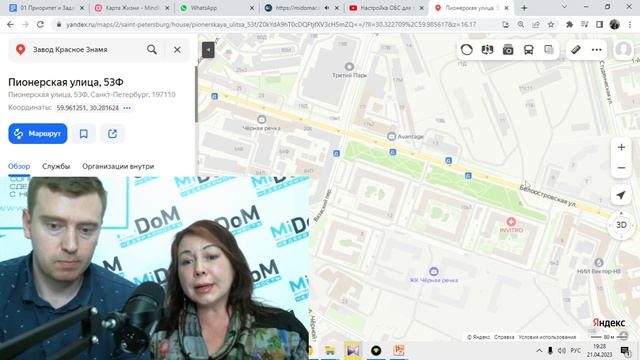Zoom in with the plus button
640x360 pixels.
click(621, 147)
